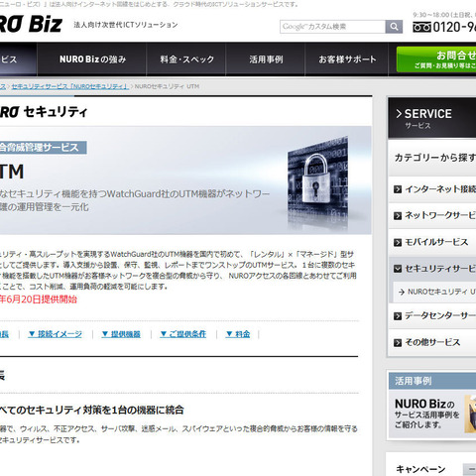The height and width of the screenshot is (476, 476).
Task: Click the free-dial phone icon
Action: 421,27
